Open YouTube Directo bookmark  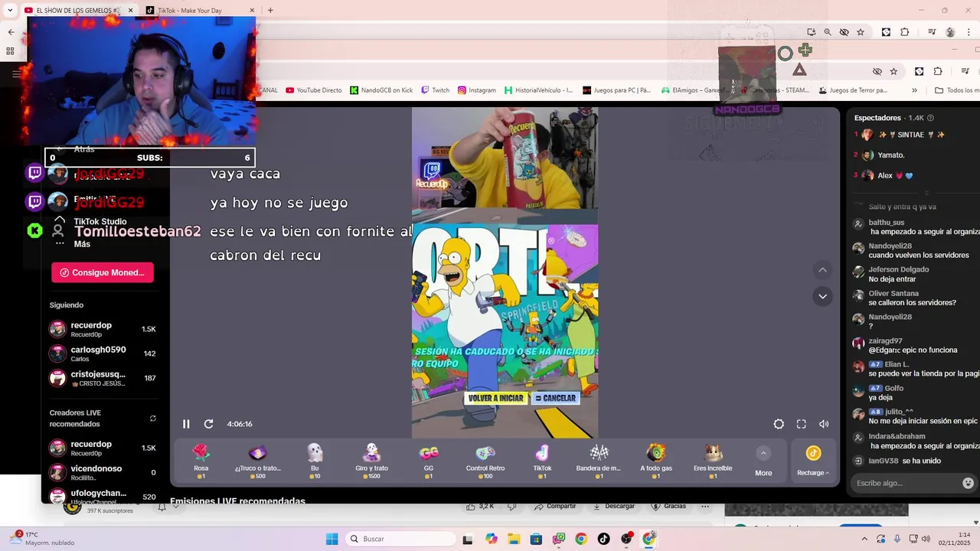(x=314, y=90)
